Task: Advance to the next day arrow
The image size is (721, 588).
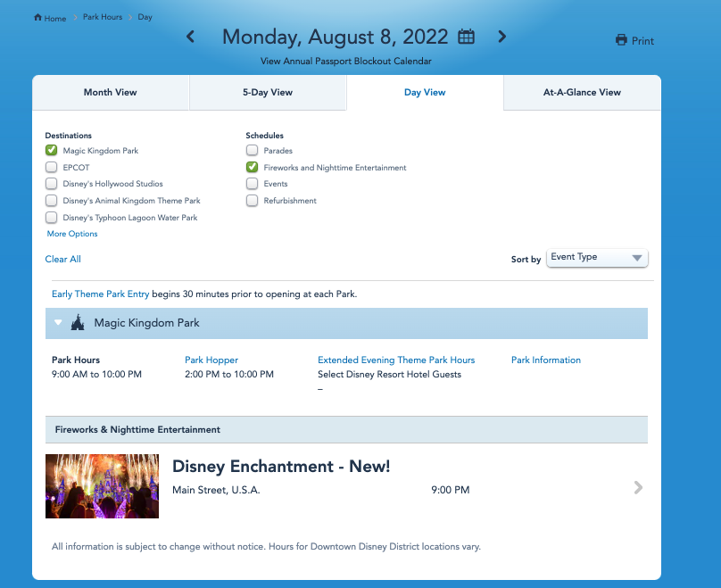Action: pos(502,37)
